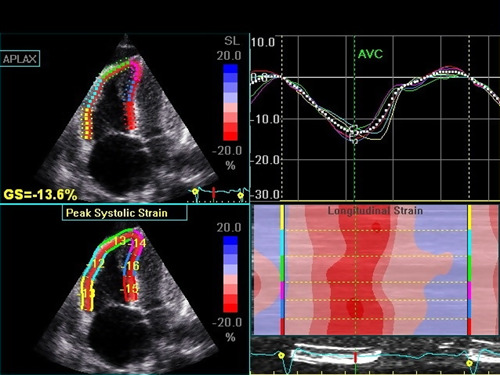Click the SL scale label
The width and height of the screenshot is (500, 375).
232,41
